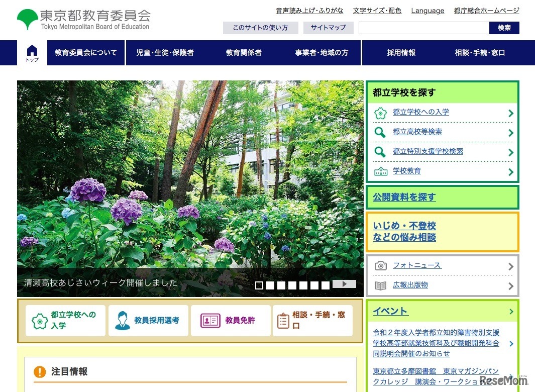The width and height of the screenshot is (535, 392).
Task: Click the green ginkgo leaf logo
Action: pyautogui.click(x=27, y=20)
